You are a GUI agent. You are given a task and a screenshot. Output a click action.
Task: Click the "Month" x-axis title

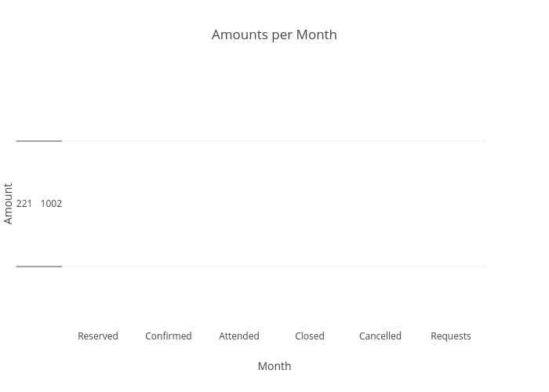click(x=274, y=366)
